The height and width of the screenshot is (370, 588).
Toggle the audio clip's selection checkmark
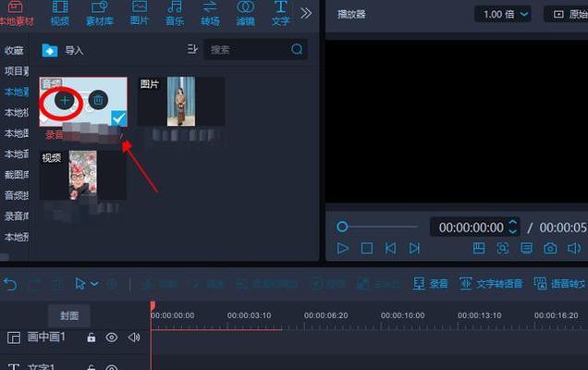(119, 118)
